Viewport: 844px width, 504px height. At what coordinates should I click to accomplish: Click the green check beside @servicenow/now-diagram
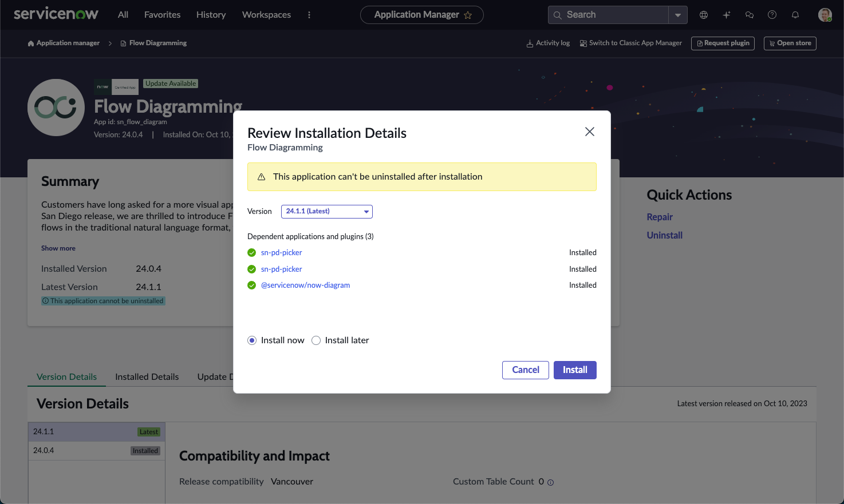(251, 285)
